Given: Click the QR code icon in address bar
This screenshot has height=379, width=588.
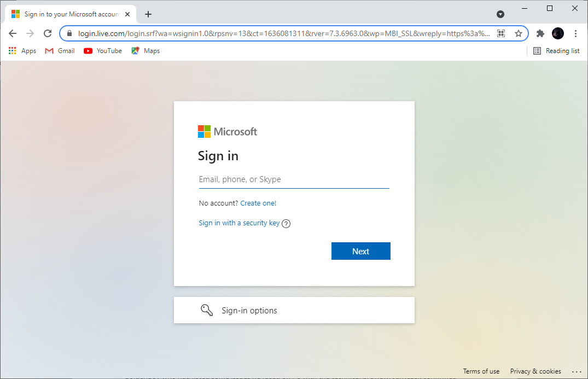Looking at the screenshot, I should (501, 33).
